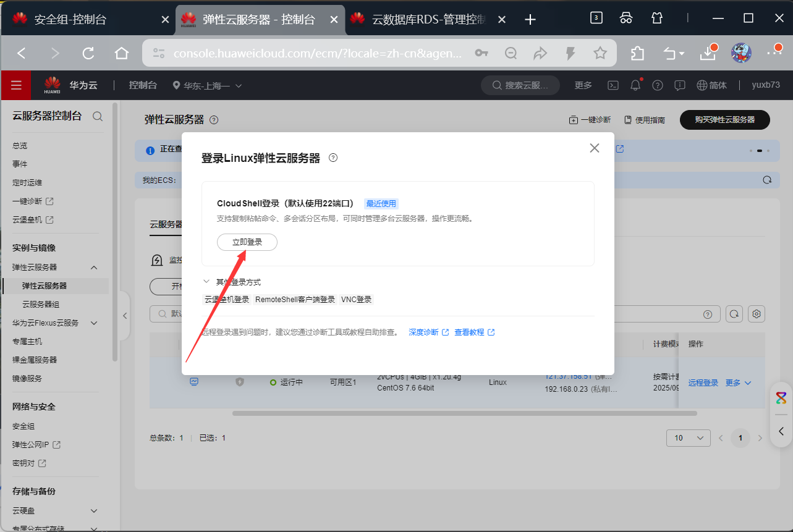Go to browser home page
The height and width of the screenshot is (532, 793).
click(122, 53)
